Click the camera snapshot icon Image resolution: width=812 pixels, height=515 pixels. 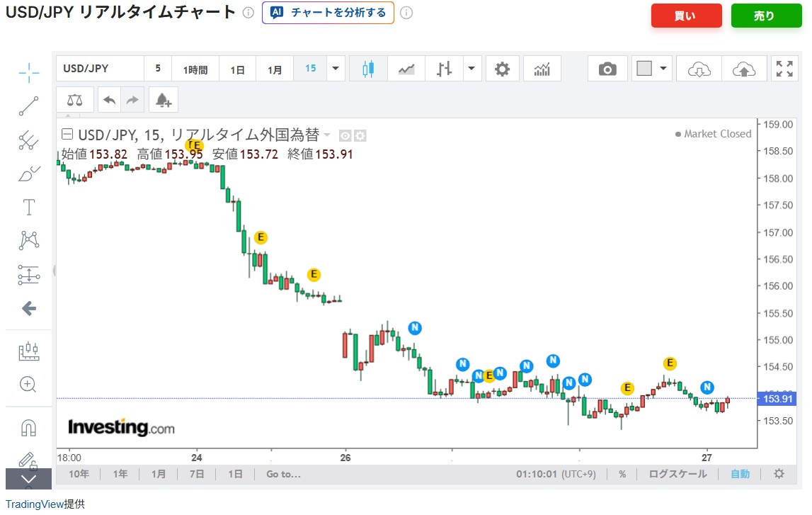click(607, 69)
